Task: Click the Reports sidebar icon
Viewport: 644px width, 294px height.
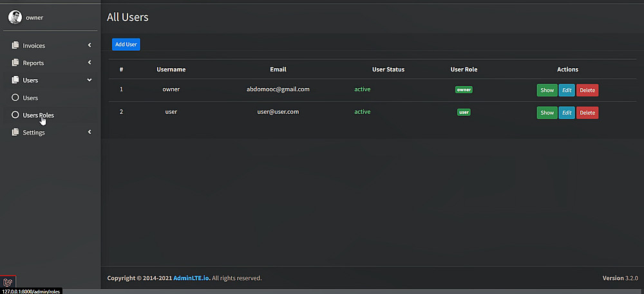Action: [x=15, y=63]
